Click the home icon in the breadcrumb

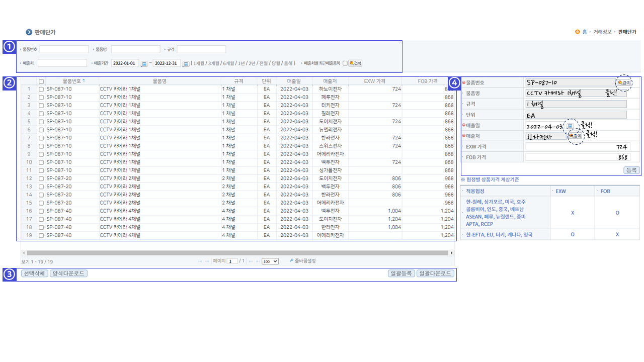[578, 32]
